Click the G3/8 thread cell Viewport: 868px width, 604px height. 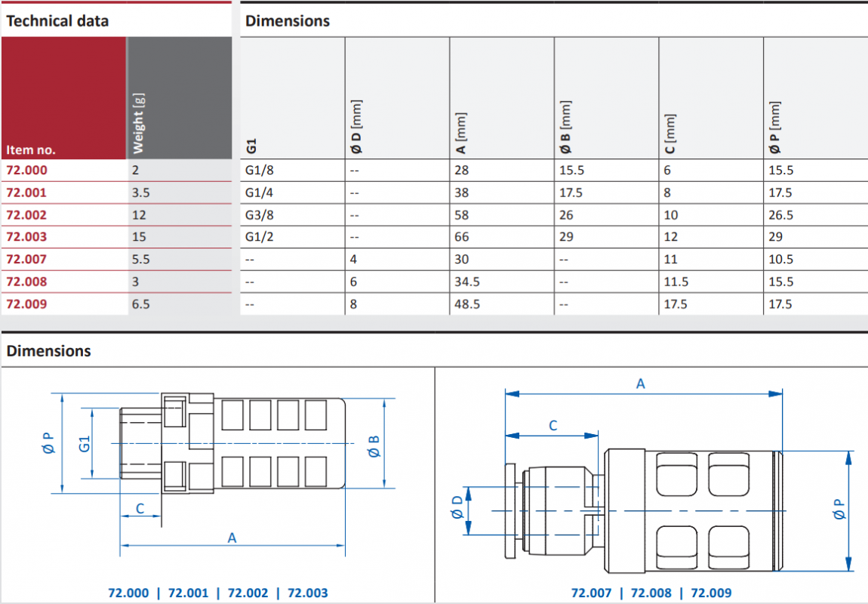[x=259, y=215]
